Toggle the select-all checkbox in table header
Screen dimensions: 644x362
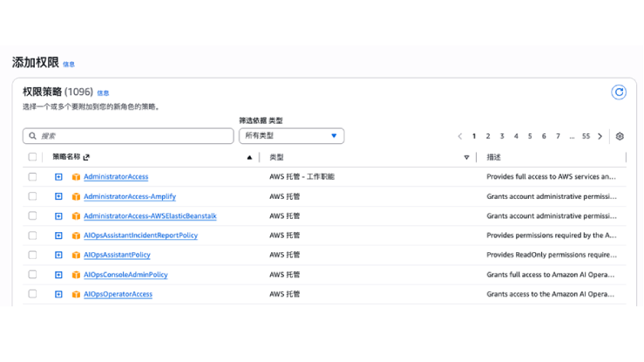pyautogui.click(x=33, y=157)
